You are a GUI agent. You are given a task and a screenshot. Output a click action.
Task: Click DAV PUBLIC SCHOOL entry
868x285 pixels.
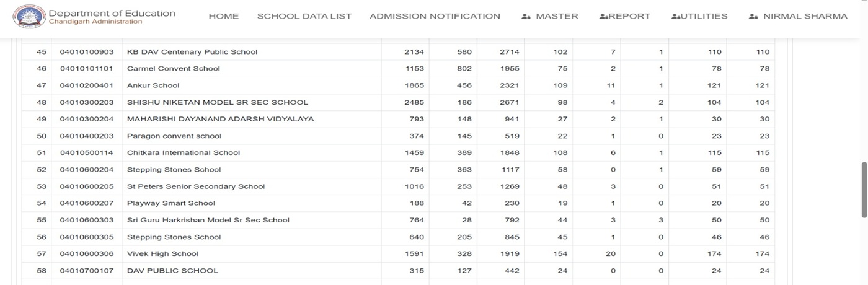[x=172, y=271]
